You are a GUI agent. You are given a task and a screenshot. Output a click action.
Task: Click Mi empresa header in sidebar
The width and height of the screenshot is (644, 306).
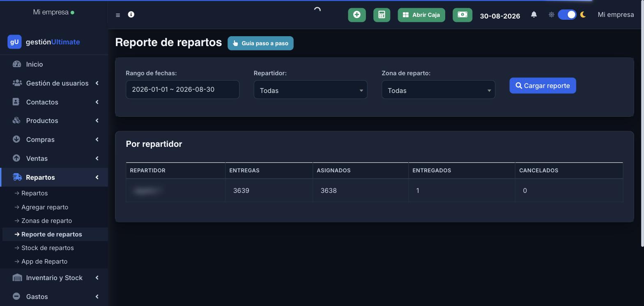coord(51,12)
